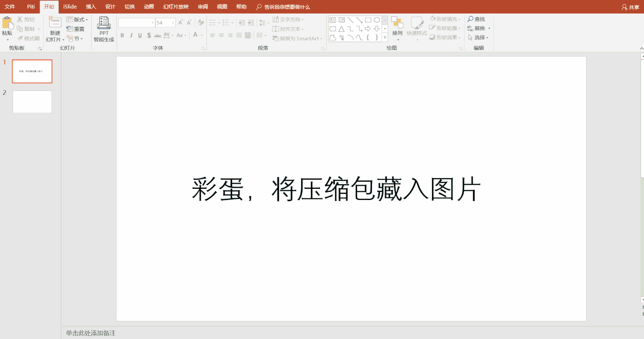Insert an oval shape from the gallery
The image size is (644, 339).
click(x=376, y=20)
